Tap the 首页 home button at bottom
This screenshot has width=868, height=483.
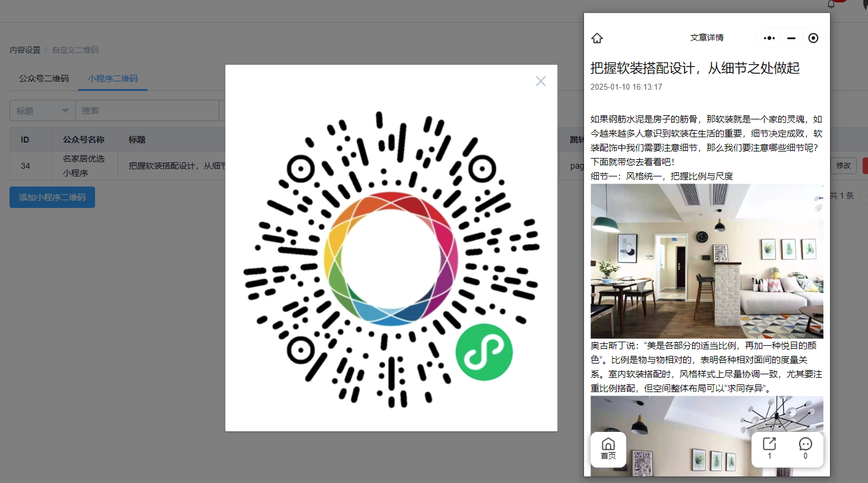608,449
